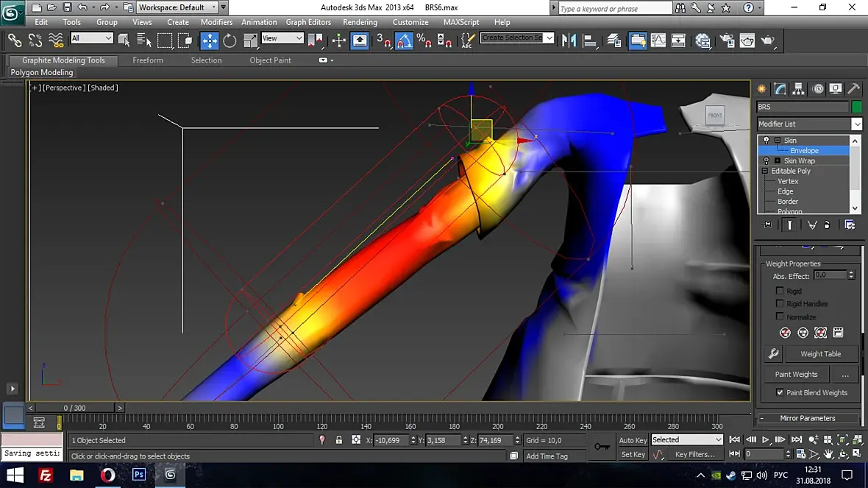The width and height of the screenshot is (868, 488).
Task: Open the Modifiers menu
Action: click(216, 22)
